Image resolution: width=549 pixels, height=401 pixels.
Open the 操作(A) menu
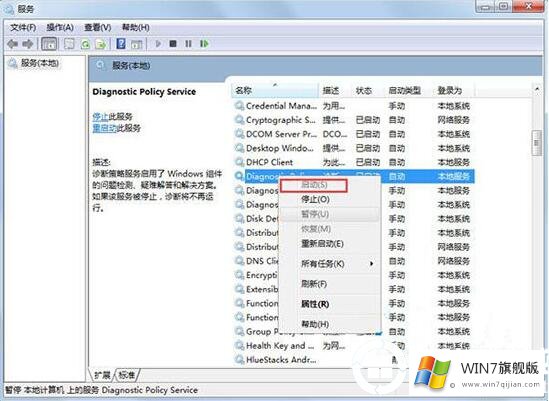[x=60, y=27]
